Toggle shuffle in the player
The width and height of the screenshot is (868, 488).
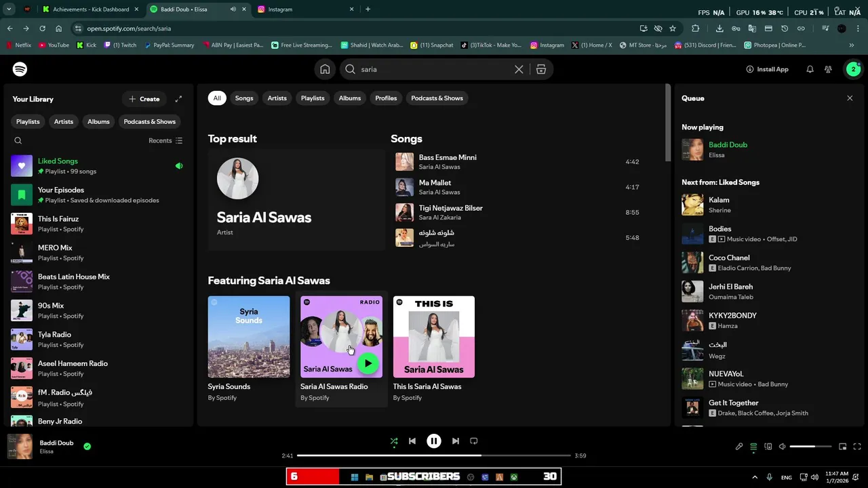tap(394, 441)
